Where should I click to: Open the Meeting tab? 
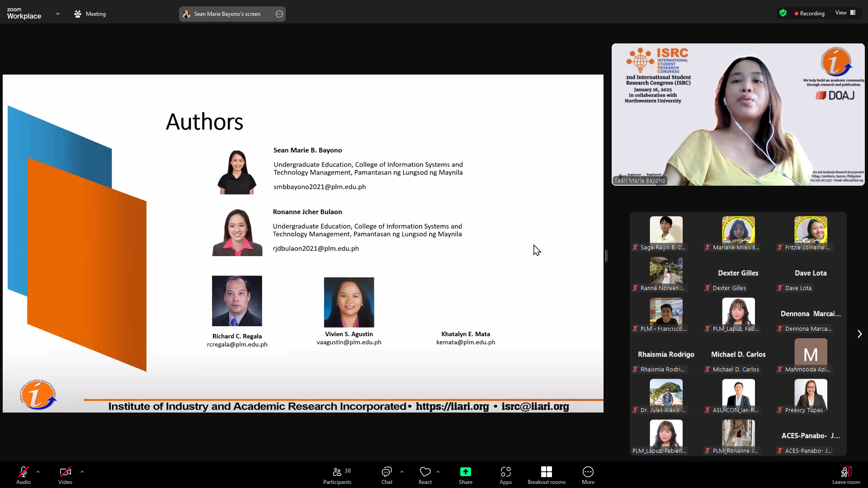pos(90,14)
